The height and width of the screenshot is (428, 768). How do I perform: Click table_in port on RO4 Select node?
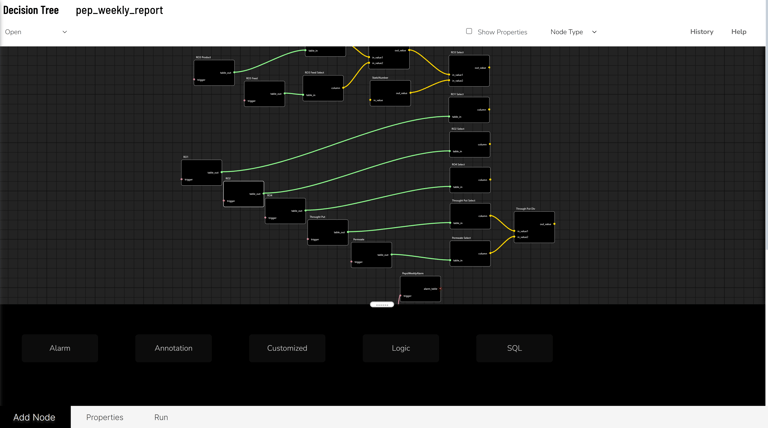pos(451,187)
